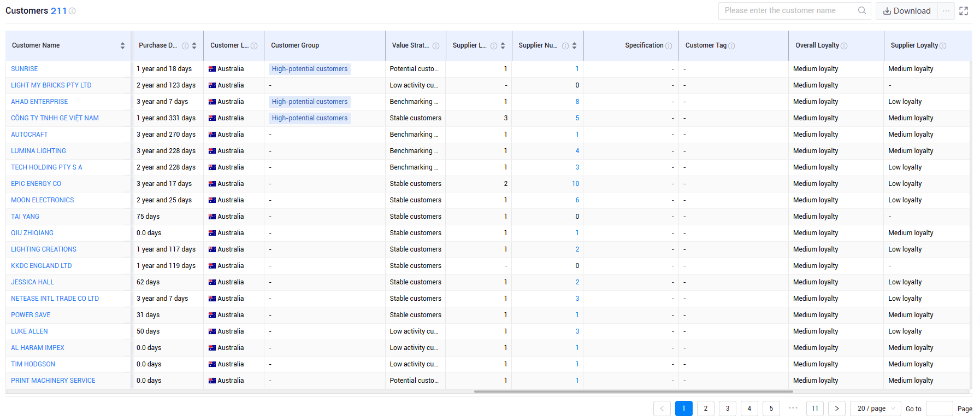Viewport: 980px width, 420px height.
Task: Open the LUMINA LIGHTING customer link
Action: [38, 151]
